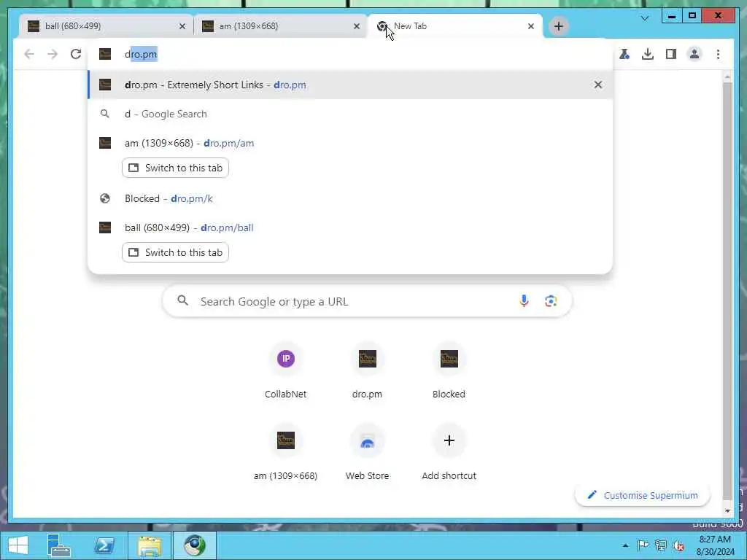Select the dro.pm/ball suggestion

click(x=350, y=227)
